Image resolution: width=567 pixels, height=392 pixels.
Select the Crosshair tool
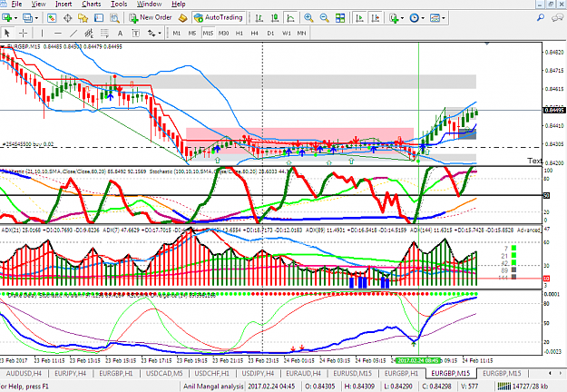click(23, 34)
